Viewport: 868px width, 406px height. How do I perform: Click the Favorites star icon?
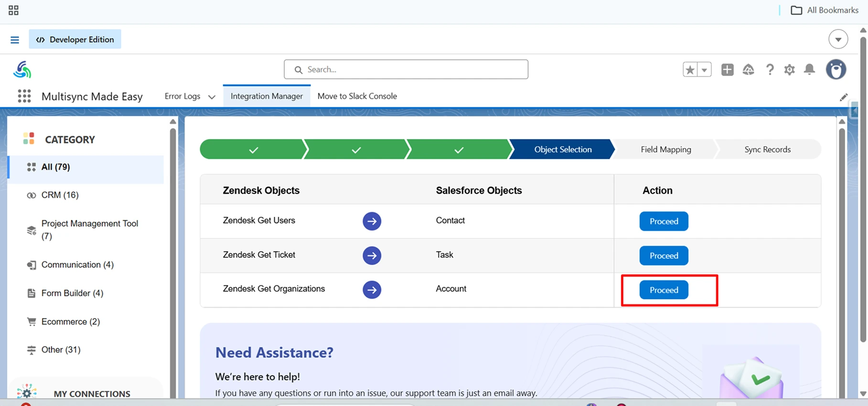(690, 70)
